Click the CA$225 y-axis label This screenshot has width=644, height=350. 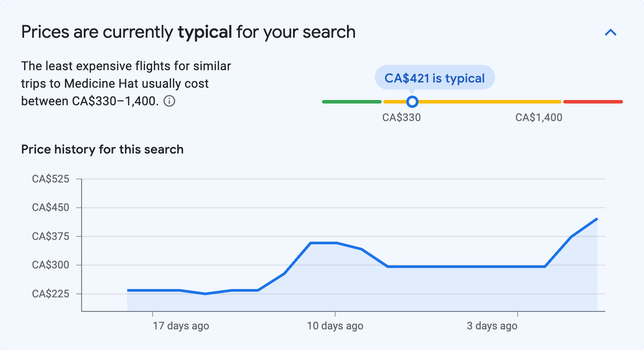click(50, 294)
